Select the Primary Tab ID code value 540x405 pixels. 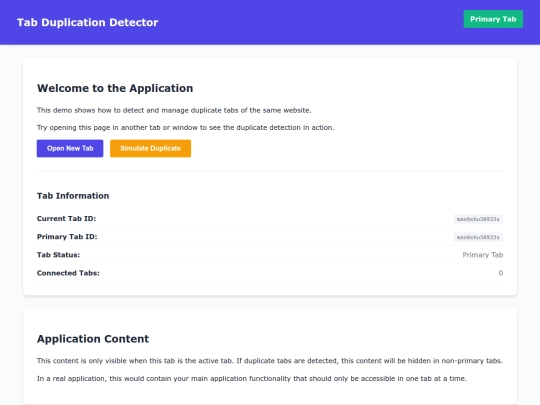(x=478, y=237)
